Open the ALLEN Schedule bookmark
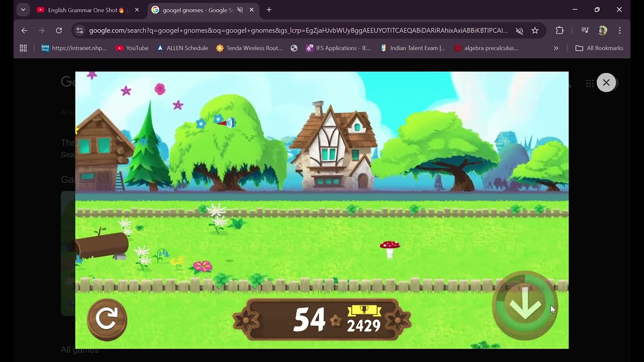Image resolution: width=644 pixels, height=362 pixels. click(182, 48)
